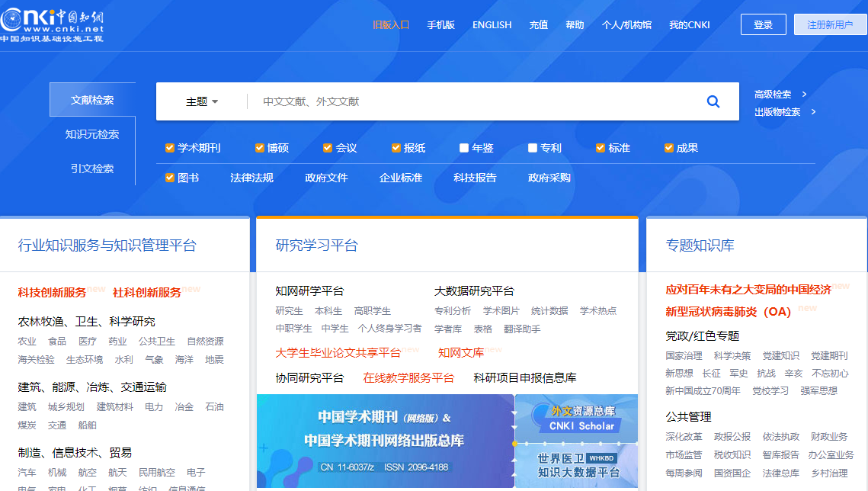
Task: Select ENGLISH from the top menu
Action: [492, 24]
